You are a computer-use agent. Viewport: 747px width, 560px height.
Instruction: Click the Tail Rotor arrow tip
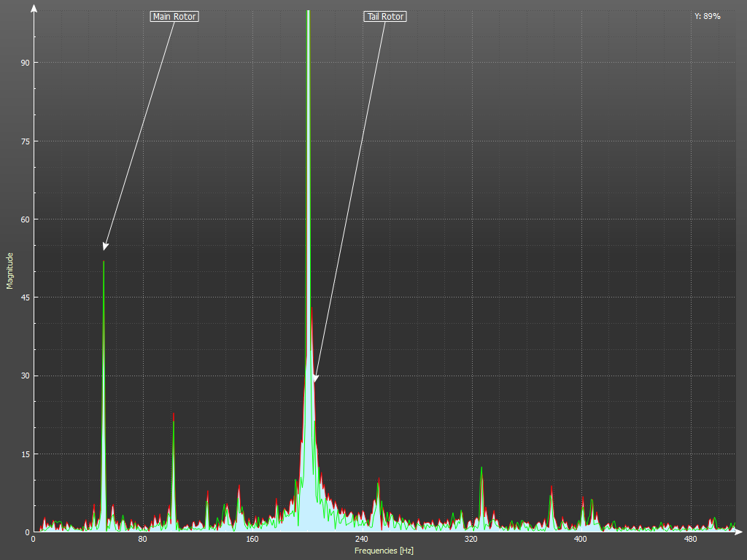click(315, 381)
